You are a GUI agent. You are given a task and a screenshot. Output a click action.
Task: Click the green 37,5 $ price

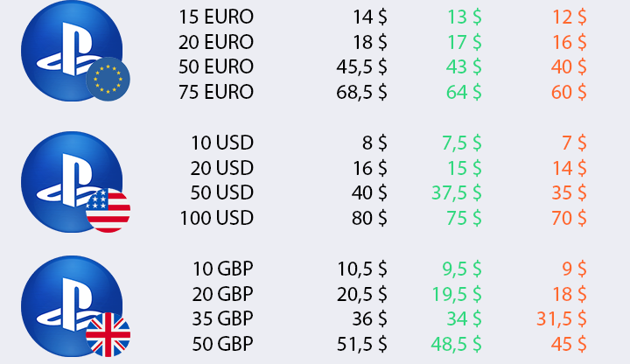[x=457, y=193]
